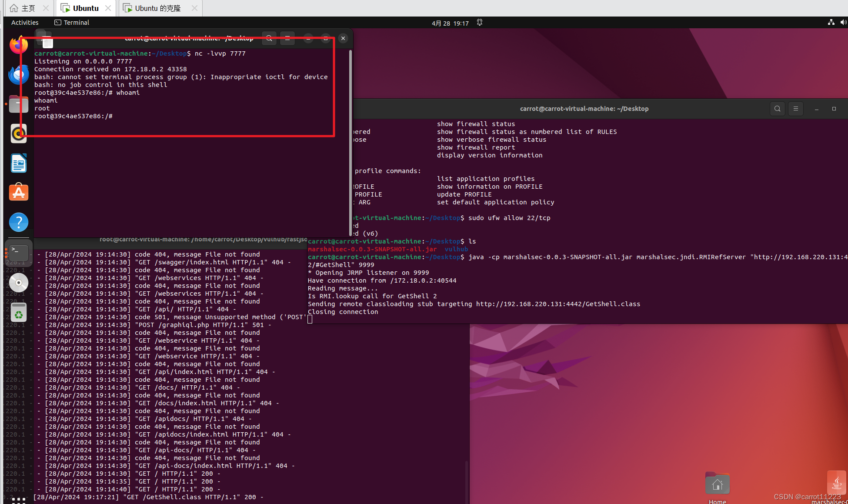
Task: Open Ubuntu Software store from dock
Action: click(19, 192)
